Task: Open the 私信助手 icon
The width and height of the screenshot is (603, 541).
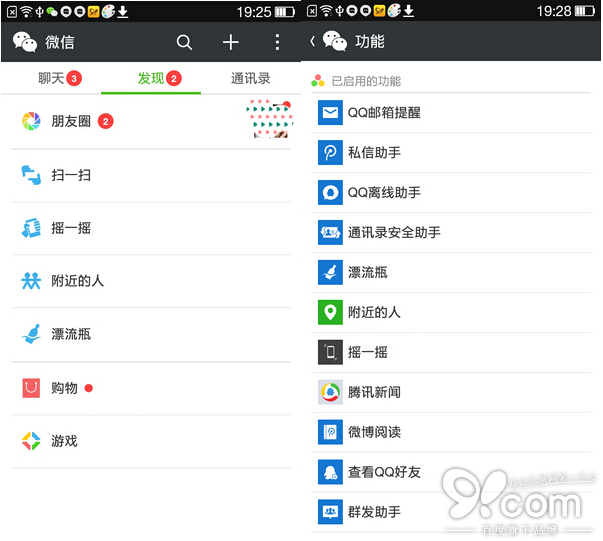Action: [330, 153]
